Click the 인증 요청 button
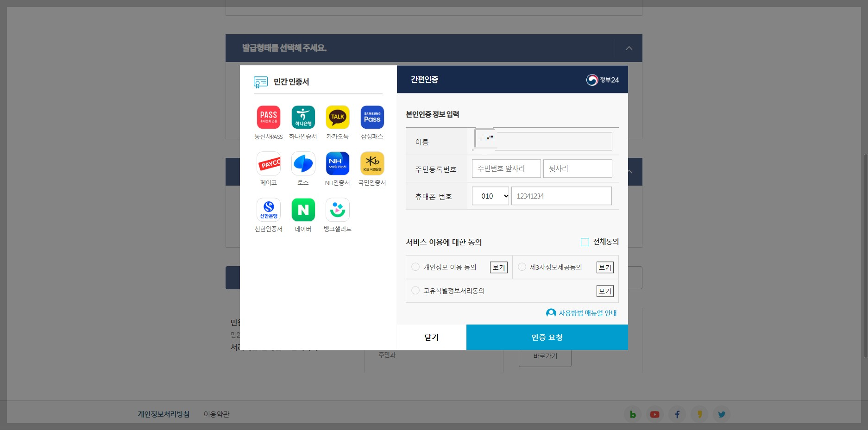Viewport: 868px width, 430px height. coord(547,337)
